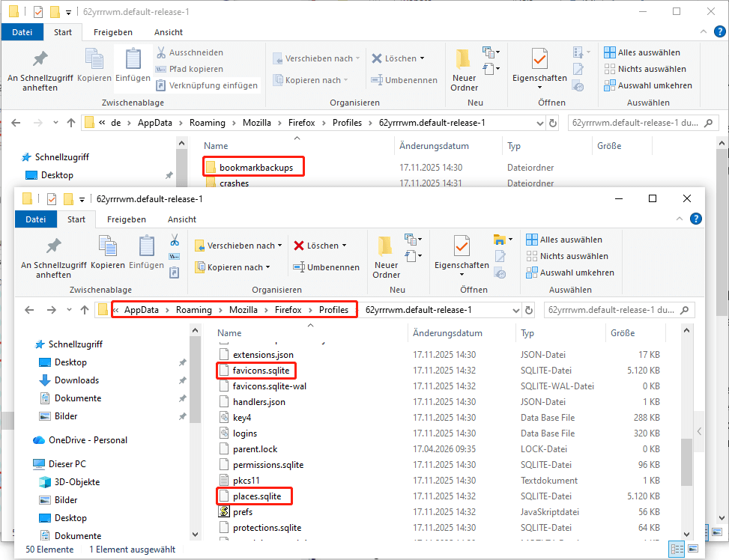Refresh folder in back window address bar
Image resolution: width=729 pixels, height=560 pixels.
(553, 123)
